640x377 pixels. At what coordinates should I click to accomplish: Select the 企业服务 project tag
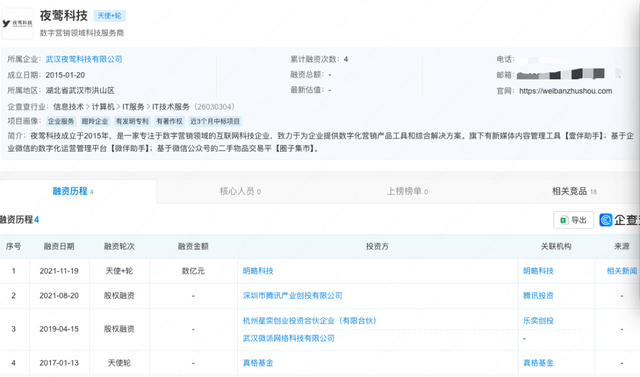[x=61, y=121]
